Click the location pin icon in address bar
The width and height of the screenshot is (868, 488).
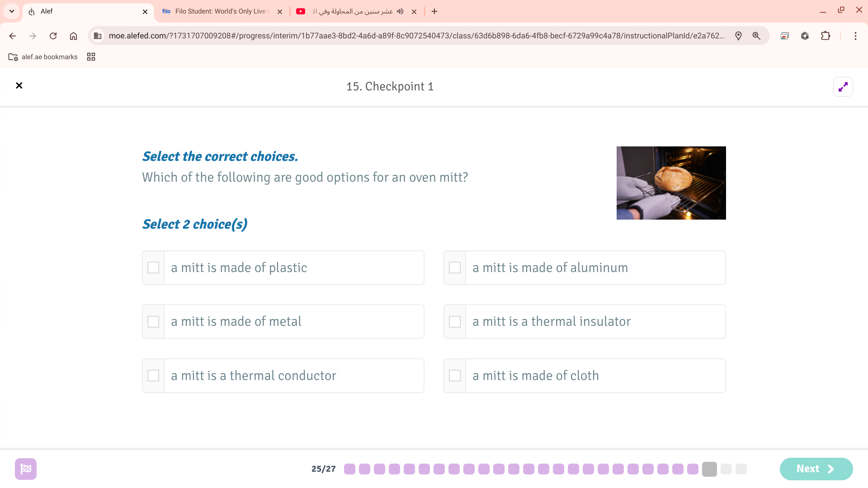(738, 36)
